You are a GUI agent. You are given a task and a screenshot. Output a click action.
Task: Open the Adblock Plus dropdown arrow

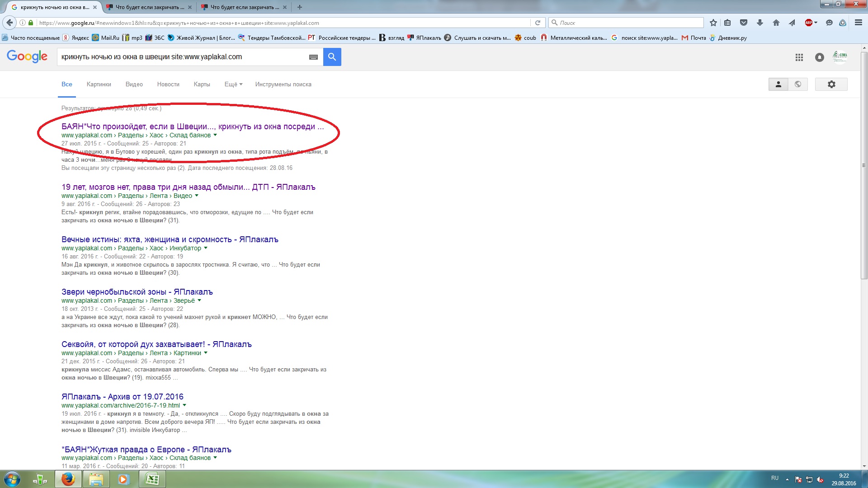point(816,23)
